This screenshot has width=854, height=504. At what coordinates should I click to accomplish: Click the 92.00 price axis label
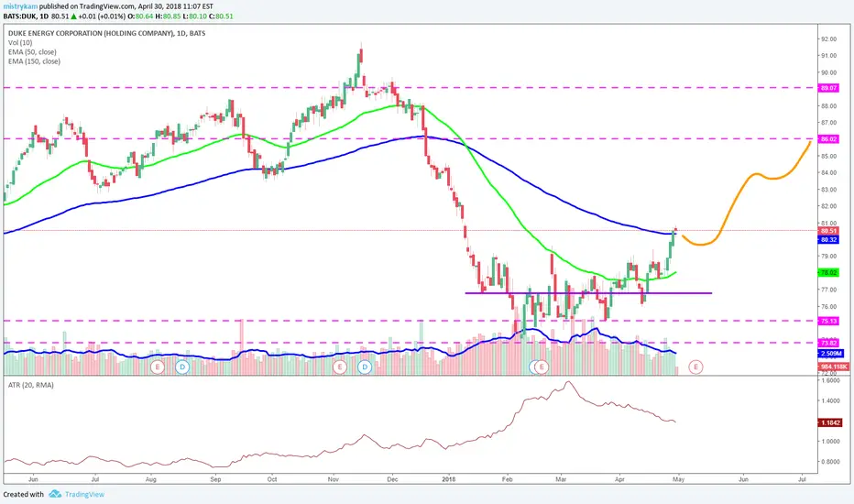tap(829, 39)
